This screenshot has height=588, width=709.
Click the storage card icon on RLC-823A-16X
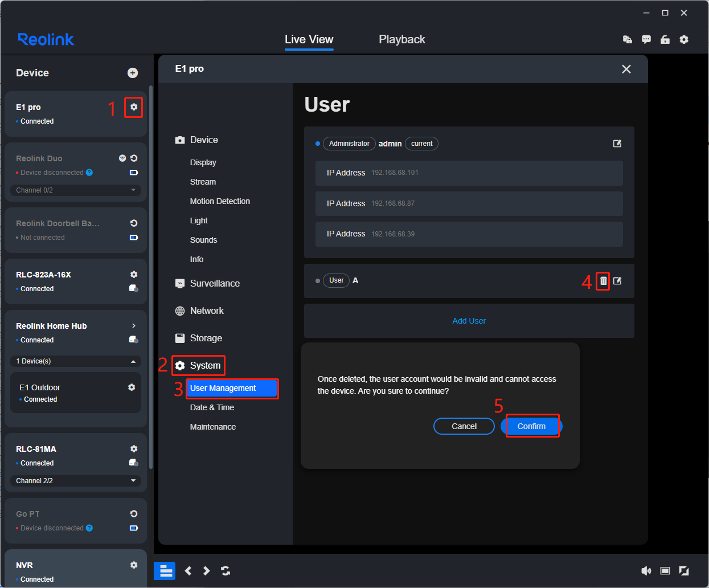pos(134,288)
